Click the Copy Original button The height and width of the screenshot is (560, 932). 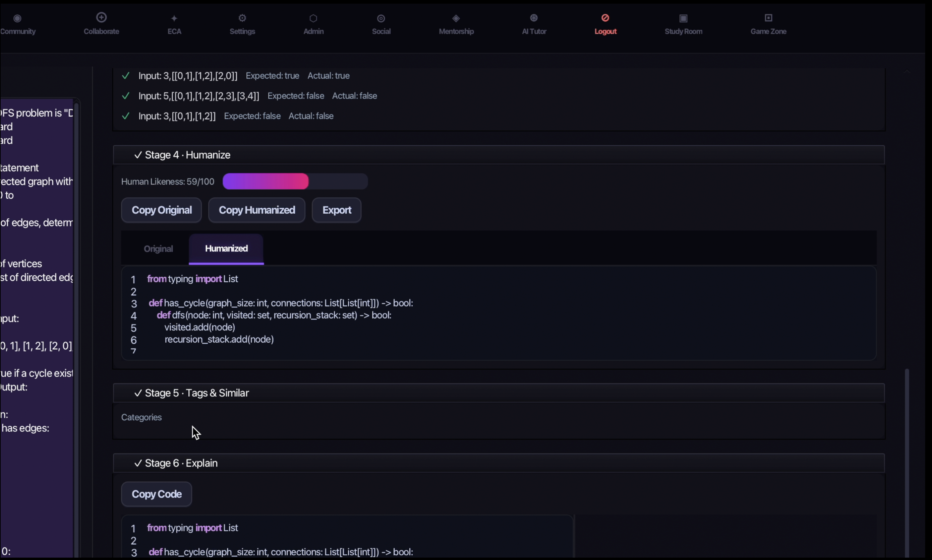pyautogui.click(x=162, y=210)
